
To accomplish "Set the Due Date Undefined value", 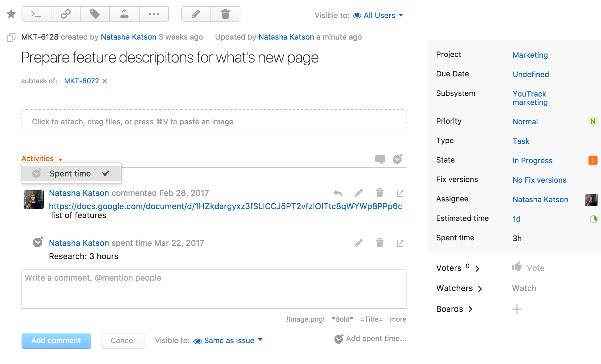I will click(531, 74).
